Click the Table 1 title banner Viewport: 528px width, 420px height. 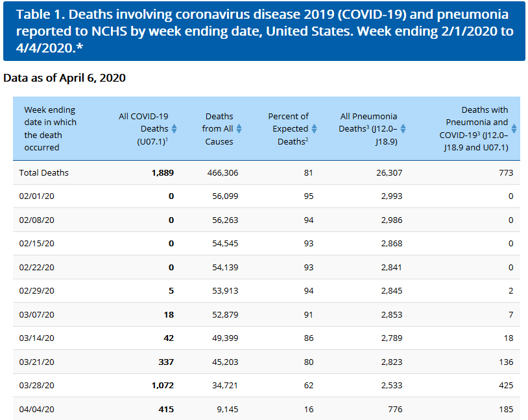(263, 31)
